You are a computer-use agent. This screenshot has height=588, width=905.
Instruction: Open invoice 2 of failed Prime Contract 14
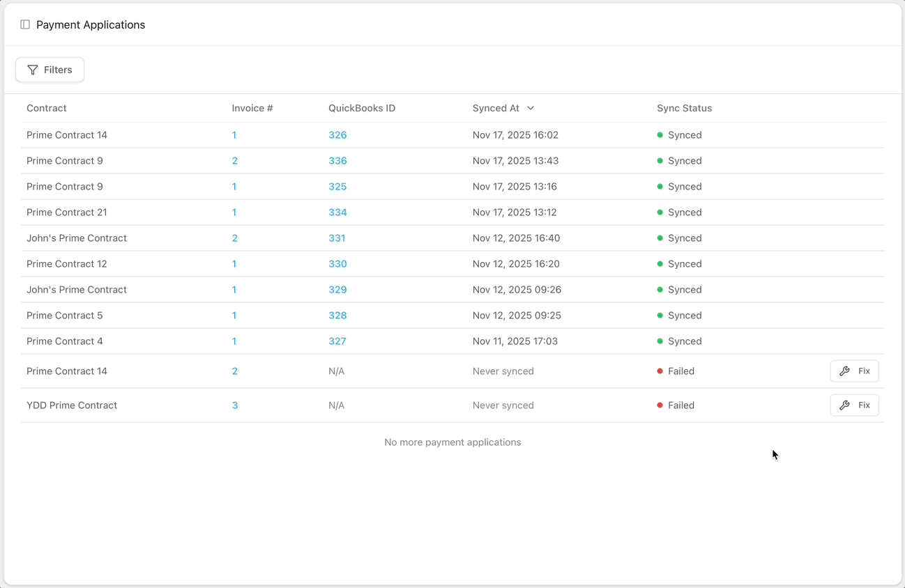[x=235, y=371]
